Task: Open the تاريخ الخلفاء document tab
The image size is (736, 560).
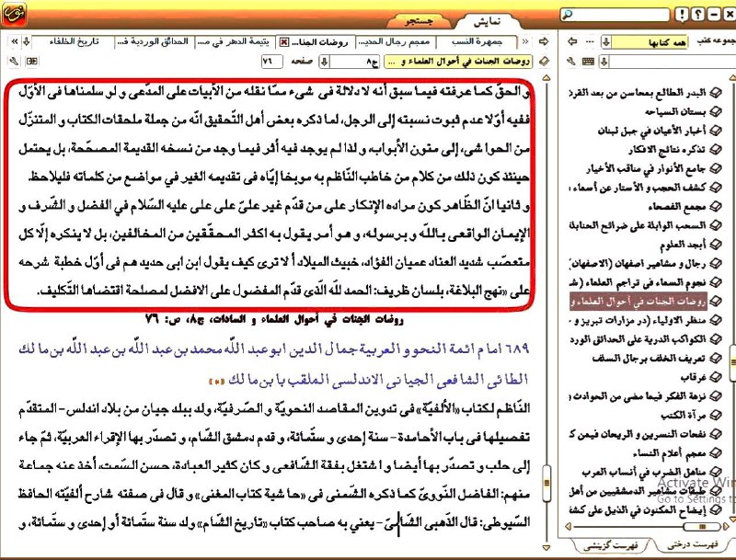Action: coord(74,42)
